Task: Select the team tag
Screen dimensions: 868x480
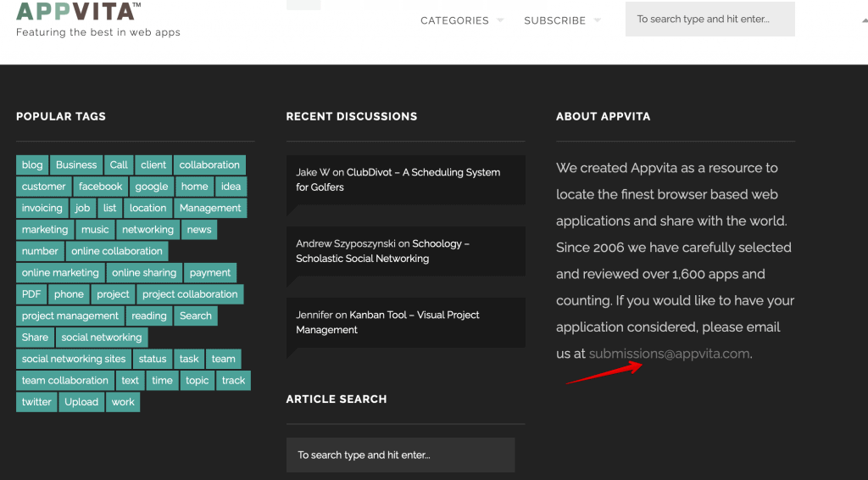Action: [x=223, y=360]
